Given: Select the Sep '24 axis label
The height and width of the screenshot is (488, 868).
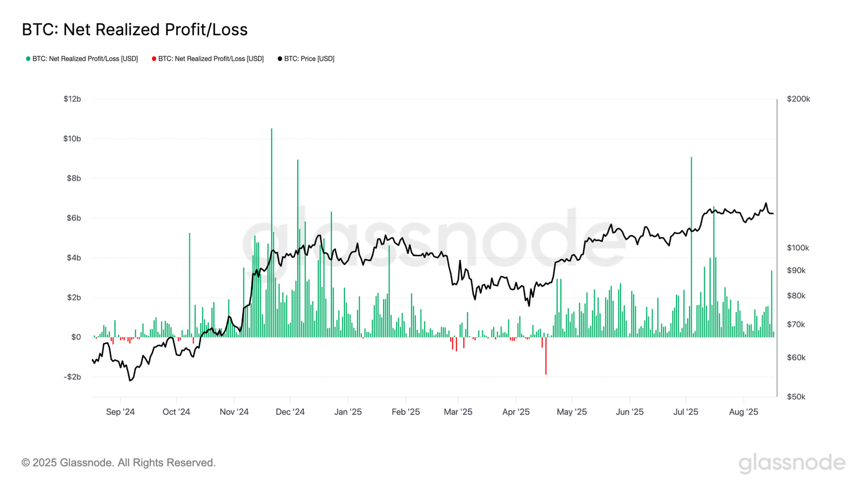Looking at the screenshot, I should tap(120, 412).
